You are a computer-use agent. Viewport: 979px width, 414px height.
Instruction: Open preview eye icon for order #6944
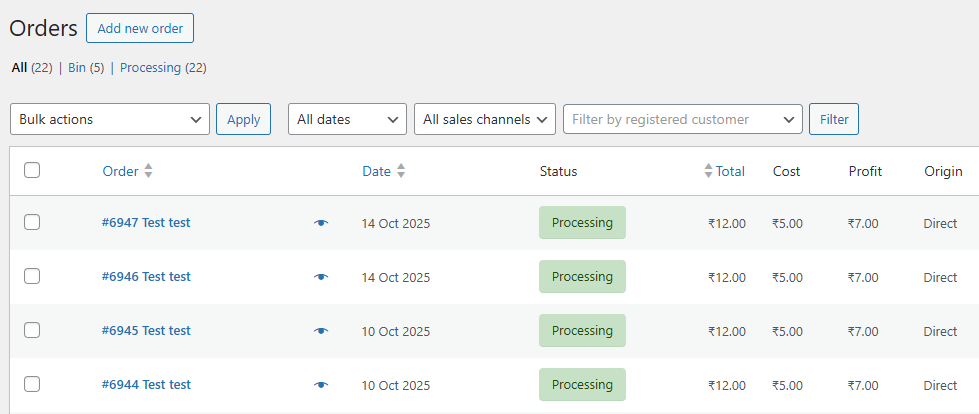[320, 385]
